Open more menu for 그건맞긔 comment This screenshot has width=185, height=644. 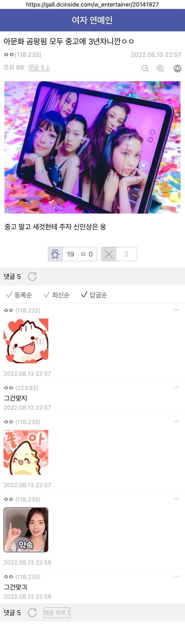coord(177,576)
